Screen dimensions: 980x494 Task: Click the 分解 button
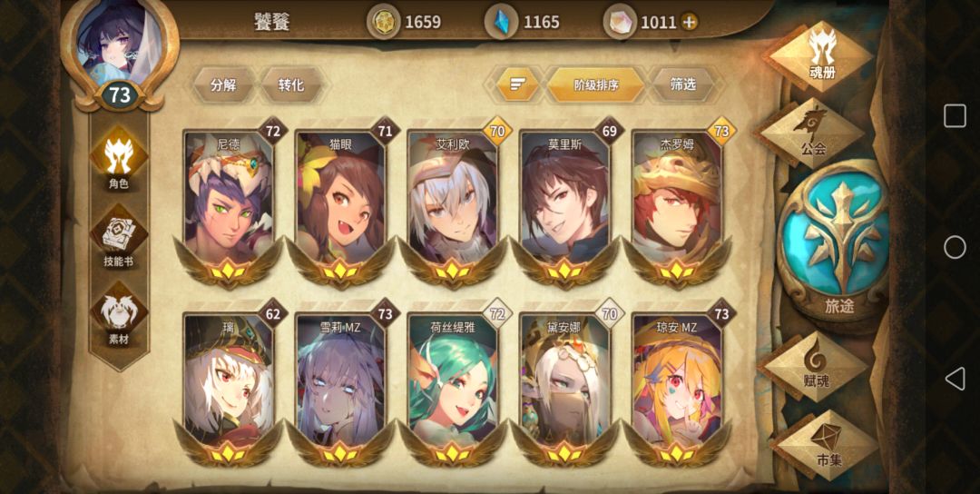coord(224,84)
